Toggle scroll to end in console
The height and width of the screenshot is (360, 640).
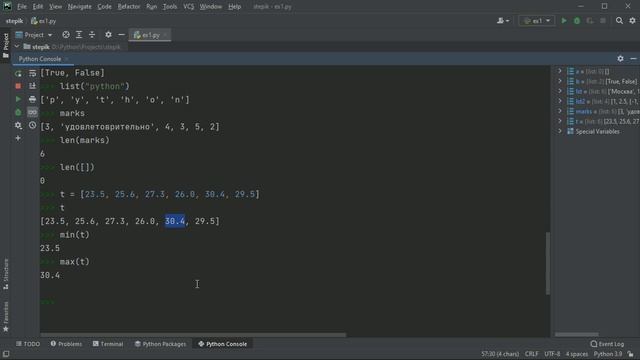tap(32, 86)
